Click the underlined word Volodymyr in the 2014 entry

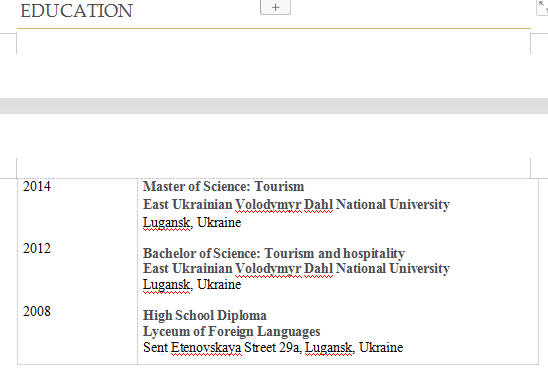point(268,205)
